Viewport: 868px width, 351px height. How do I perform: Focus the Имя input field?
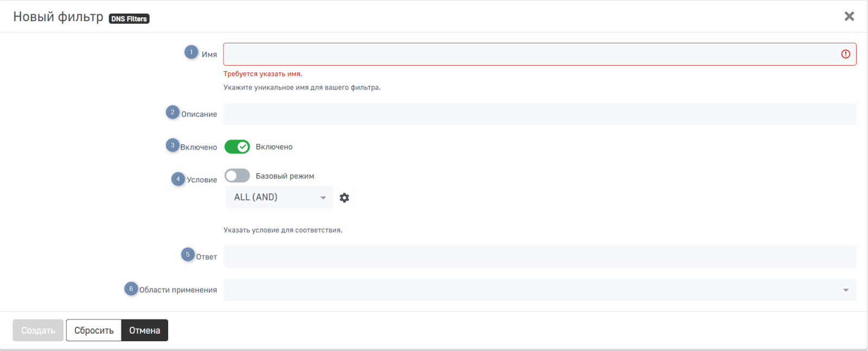click(x=532, y=54)
